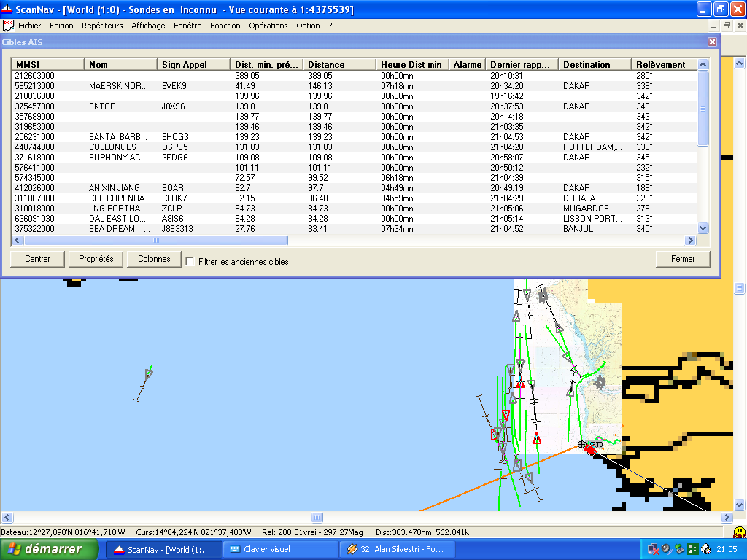Open the Fenêtre menu
This screenshot has width=747, height=560.
187,26
